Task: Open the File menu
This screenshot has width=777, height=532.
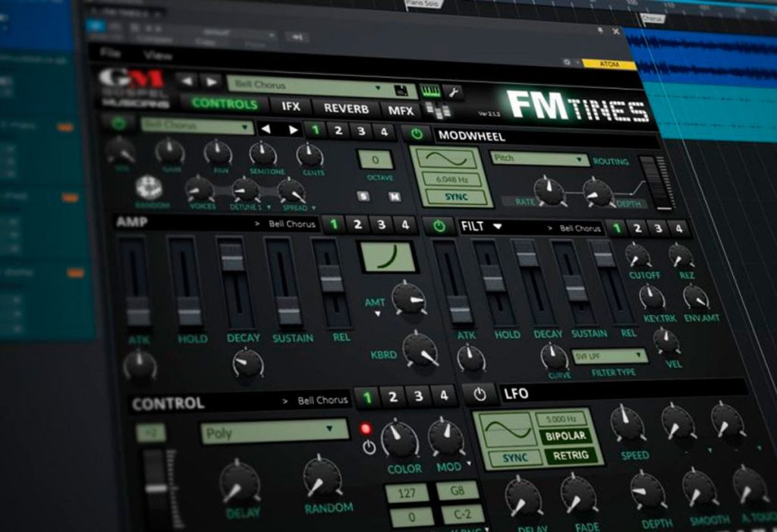Action: click(111, 52)
